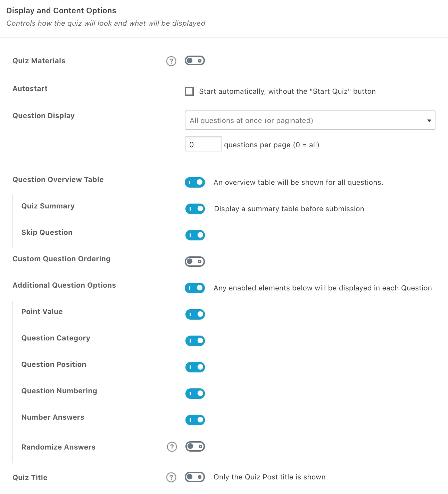Image resolution: width=448 pixels, height=494 pixels.
Task: Click the questions per page field
Action: [x=203, y=144]
